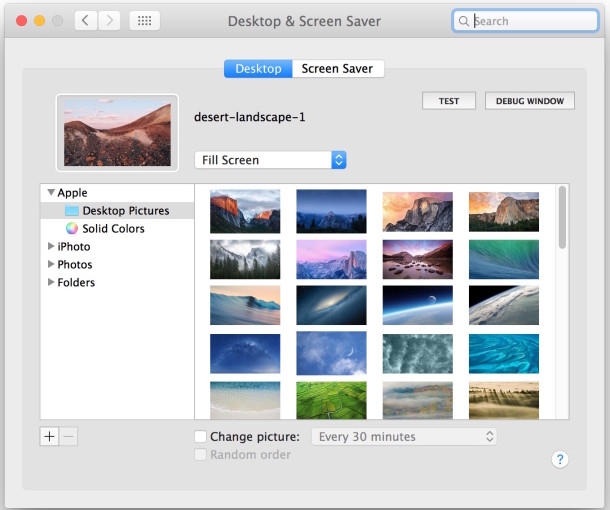Choose foggy autumn hills wallpaper
Viewport: 610px width, 510px height.
pos(417,400)
